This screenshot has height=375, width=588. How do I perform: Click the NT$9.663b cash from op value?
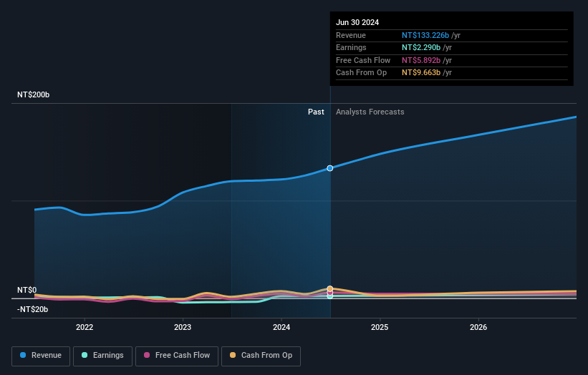pos(421,73)
